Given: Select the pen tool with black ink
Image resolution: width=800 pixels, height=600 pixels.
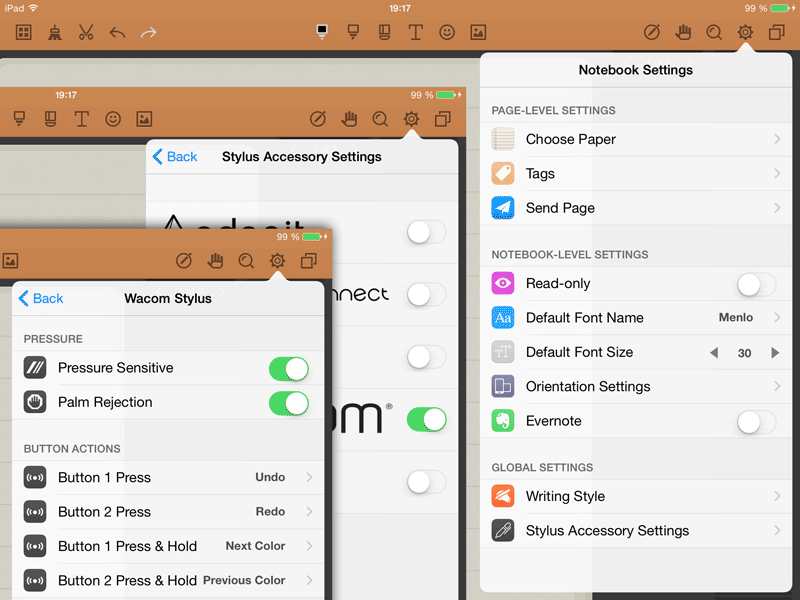Looking at the screenshot, I should [x=322, y=32].
